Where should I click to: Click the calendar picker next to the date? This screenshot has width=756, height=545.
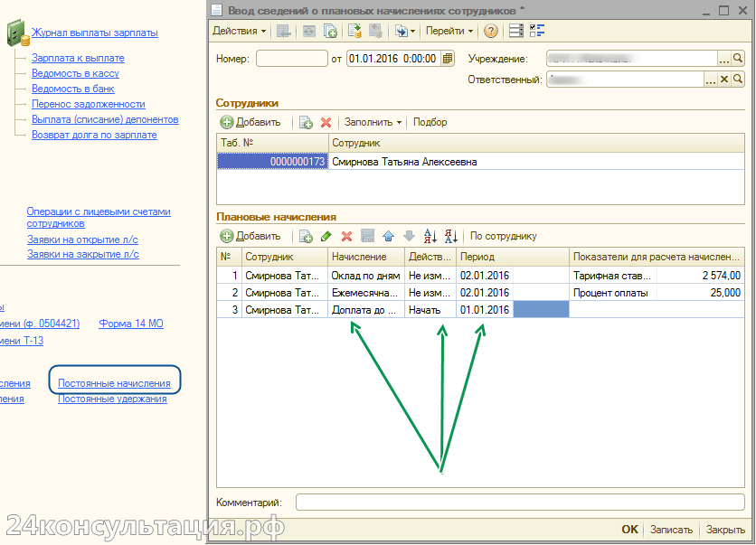(x=448, y=59)
